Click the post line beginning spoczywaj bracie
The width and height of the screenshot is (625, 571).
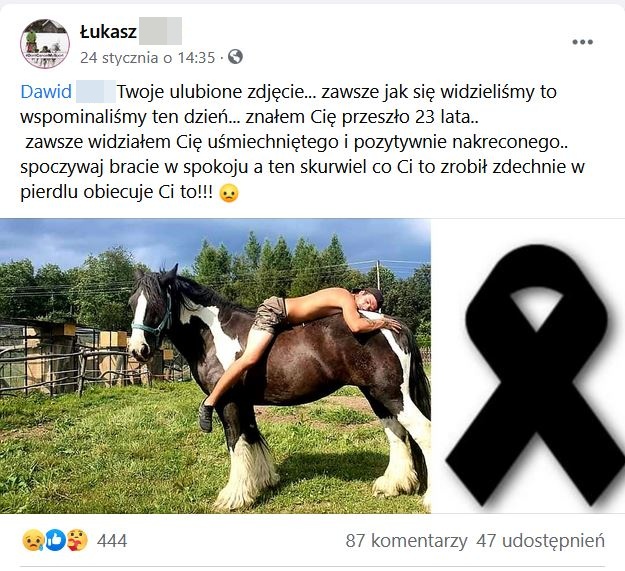302,167
